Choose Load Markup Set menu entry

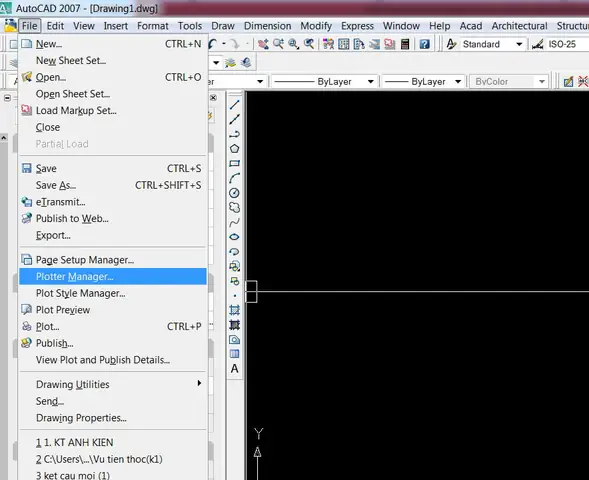pyautogui.click(x=113, y=110)
